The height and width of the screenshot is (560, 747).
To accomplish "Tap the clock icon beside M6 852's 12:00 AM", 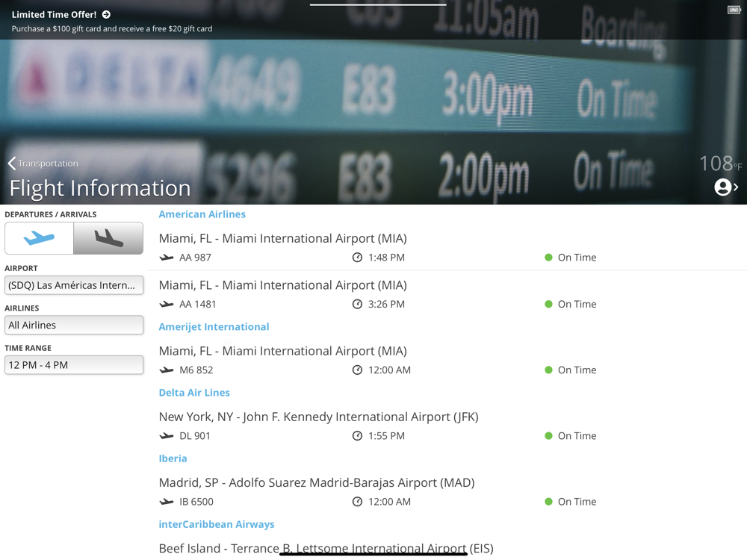I will 357,370.
